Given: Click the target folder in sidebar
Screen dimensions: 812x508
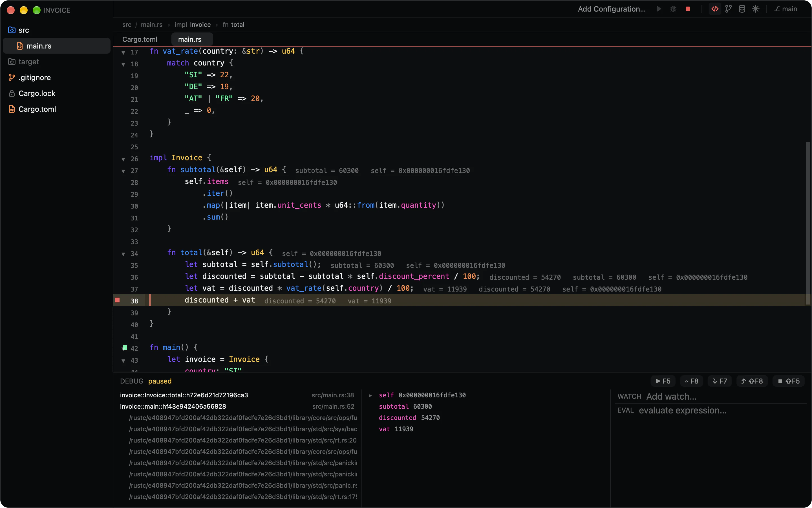Looking at the screenshot, I should [x=56, y=62].
